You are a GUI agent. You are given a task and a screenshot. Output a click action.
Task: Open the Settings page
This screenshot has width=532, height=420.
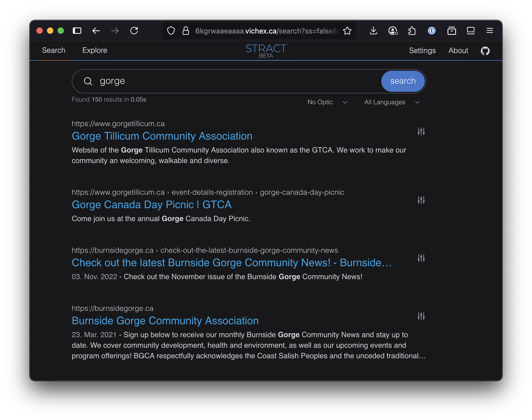[x=422, y=50]
